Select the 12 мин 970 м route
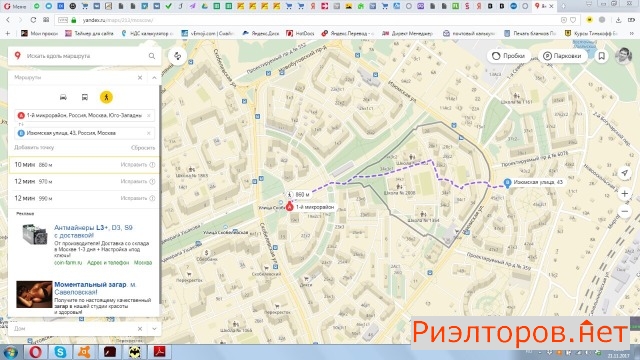The height and width of the screenshot is (360, 640). [x=84, y=181]
